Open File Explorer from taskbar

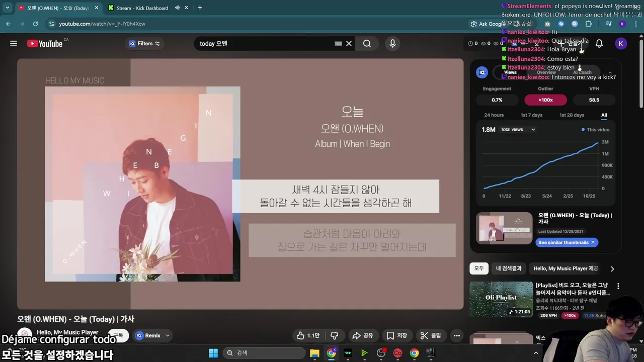coord(314,353)
